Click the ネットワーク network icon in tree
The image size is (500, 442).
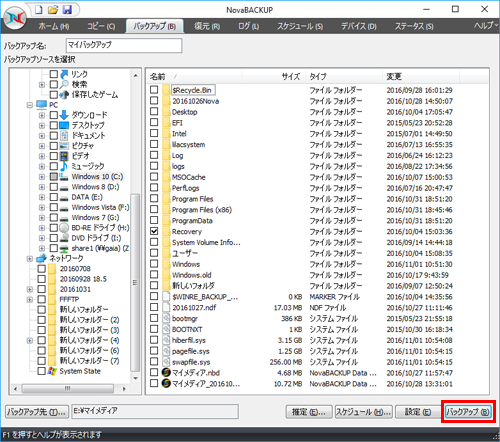click(x=41, y=258)
